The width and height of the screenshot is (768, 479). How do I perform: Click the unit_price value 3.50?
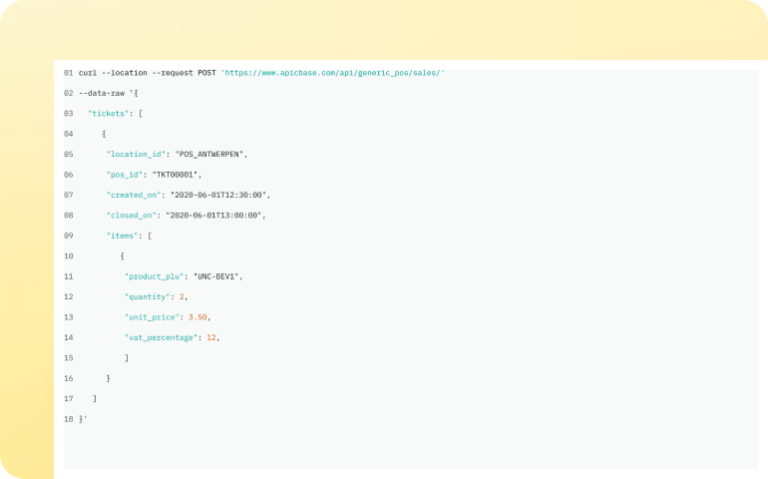pyautogui.click(x=198, y=317)
